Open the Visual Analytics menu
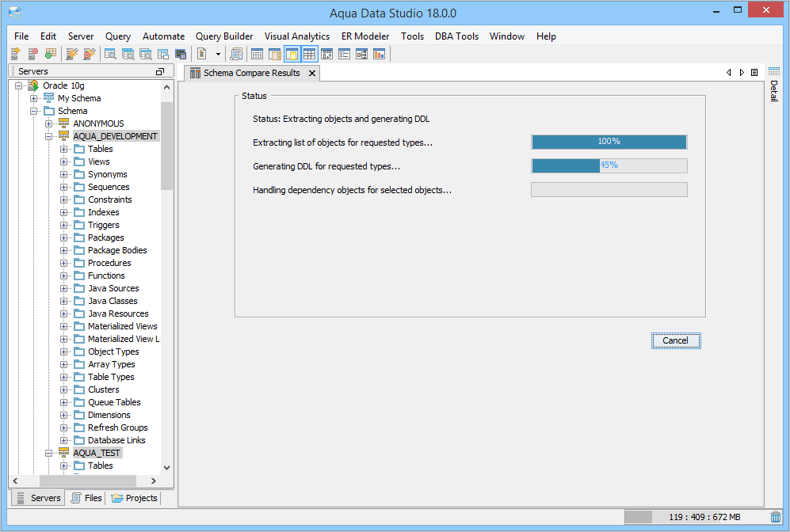 pyautogui.click(x=297, y=36)
